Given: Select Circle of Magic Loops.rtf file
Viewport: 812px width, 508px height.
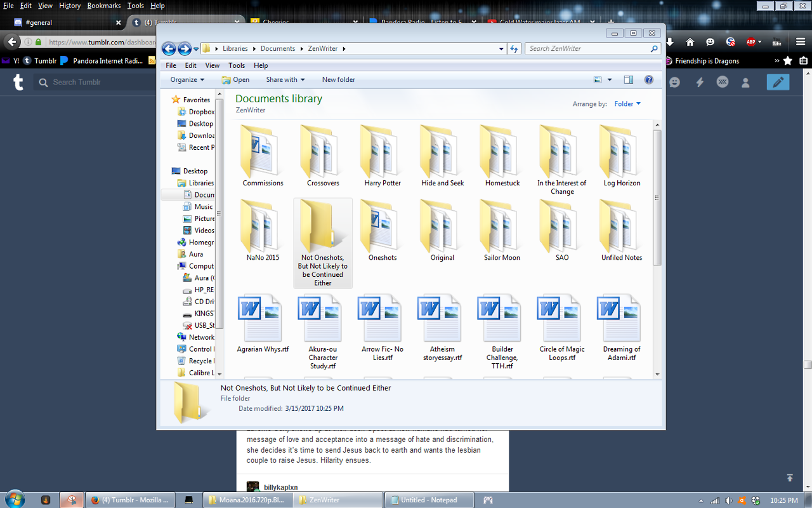Looking at the screenshot, I should coord(562,328).
